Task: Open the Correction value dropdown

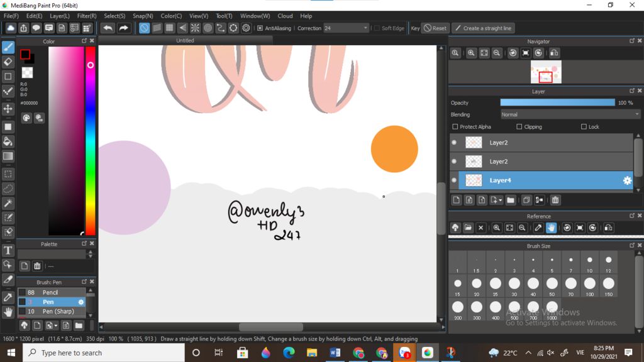Action: (x=365, y=28)
